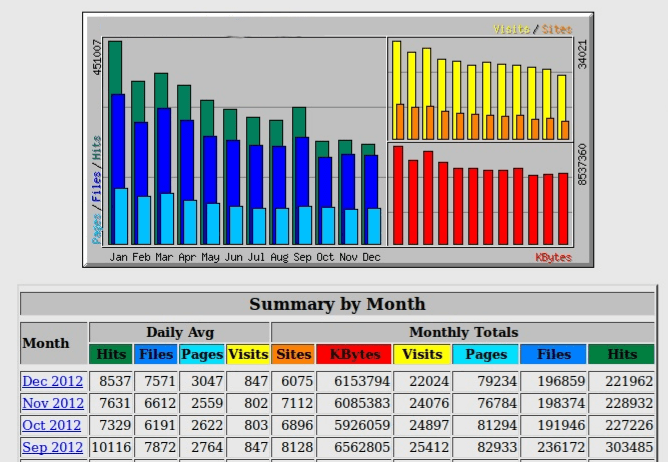Click the cyan Pages header under Daily Avg
This screenshot has width=668, height=462.
(x=201, y=354)
